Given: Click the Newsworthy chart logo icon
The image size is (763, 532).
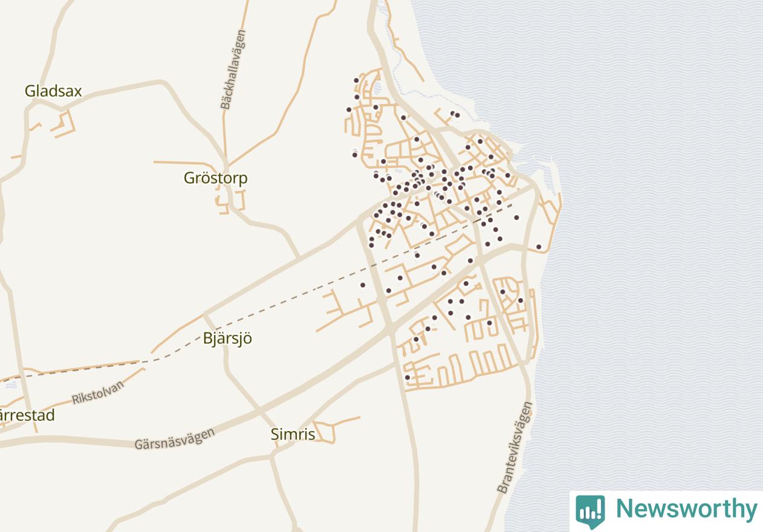Looking at the screenshot, I should click(589, 511).
